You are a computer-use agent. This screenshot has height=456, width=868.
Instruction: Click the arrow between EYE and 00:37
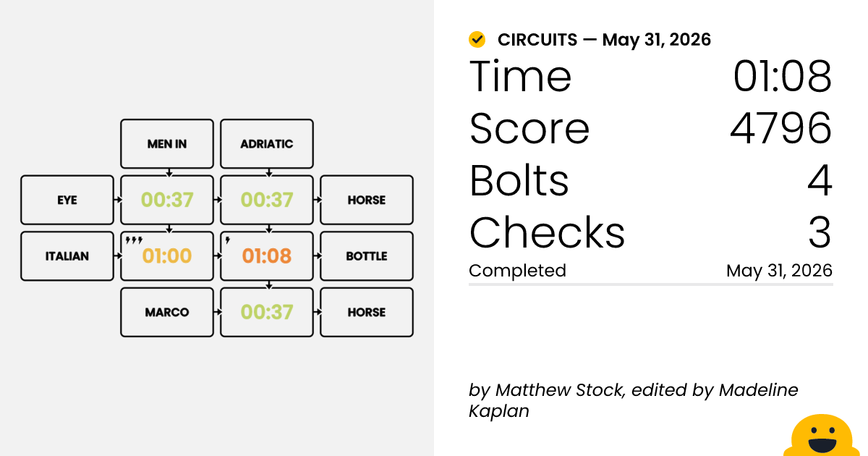point(117,200)
